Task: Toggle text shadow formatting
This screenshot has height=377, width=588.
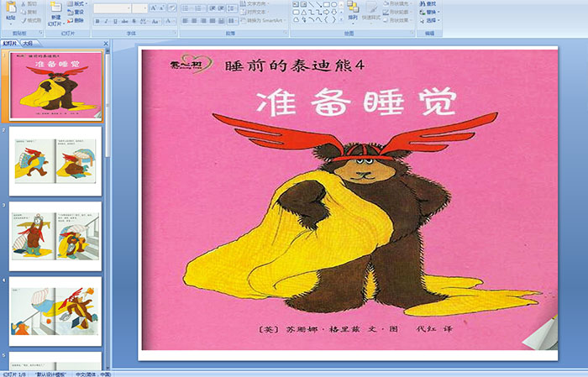Action: pyautogui.click(x=134, y=21)
